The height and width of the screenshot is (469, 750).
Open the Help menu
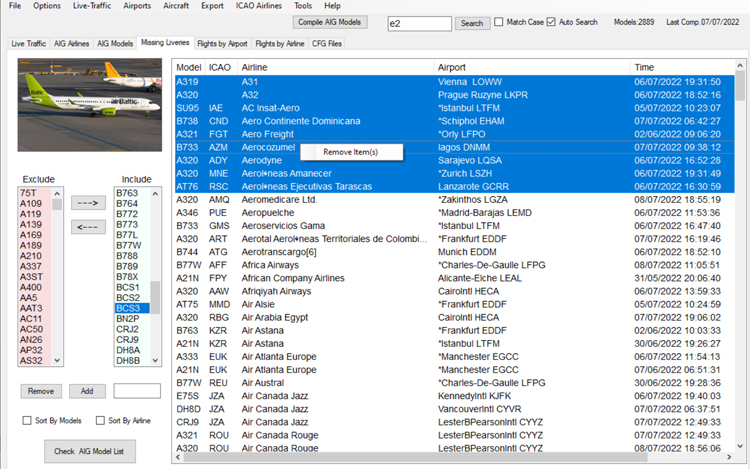coord(332,6)
